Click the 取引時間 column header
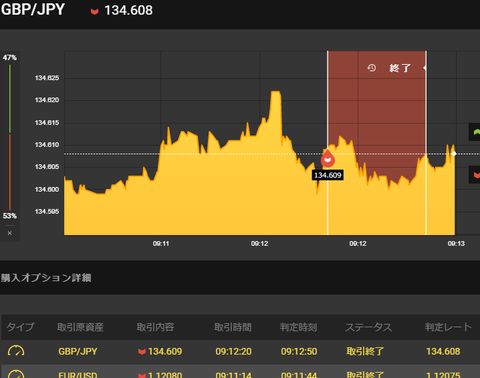Viewport: 480px width, 378px height. tap(233, 327)
